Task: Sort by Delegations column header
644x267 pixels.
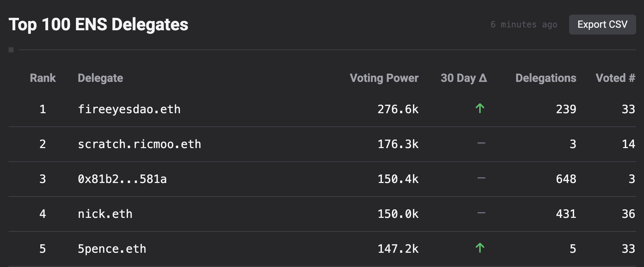Action: (546, 78)
